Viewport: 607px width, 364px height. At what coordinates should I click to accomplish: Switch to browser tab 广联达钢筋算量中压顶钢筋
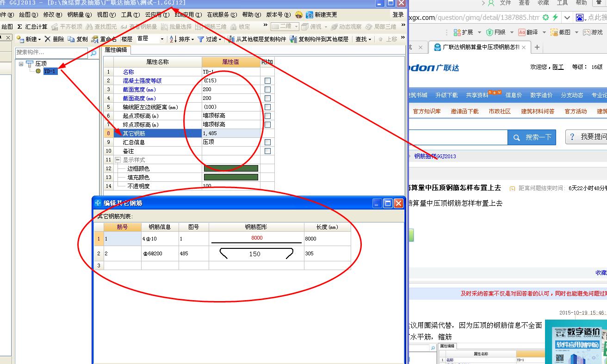click(x=480, y=47)
